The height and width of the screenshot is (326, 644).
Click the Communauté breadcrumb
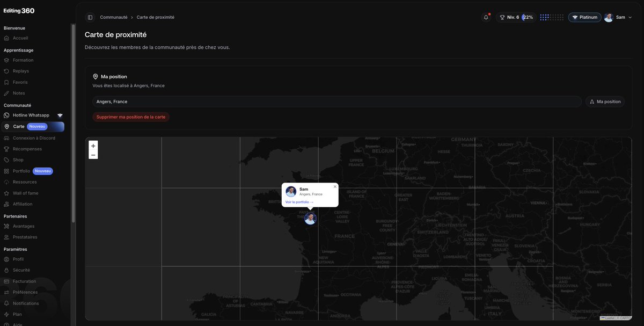114,17
